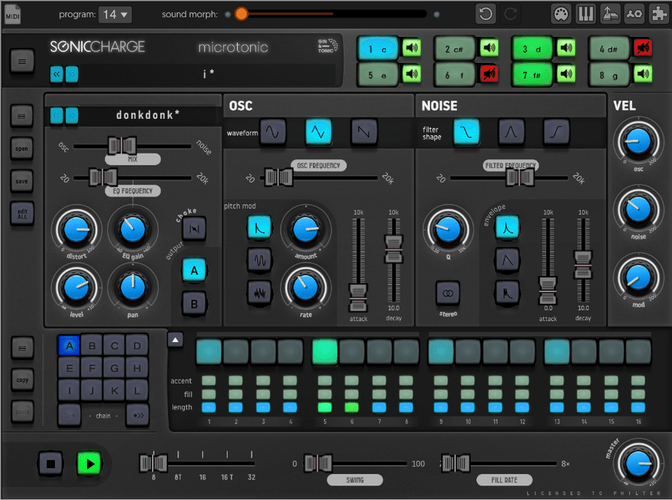Select drum channel 1 c
Viewport: 672px width, 500px height.
click(x=378, y=49)
